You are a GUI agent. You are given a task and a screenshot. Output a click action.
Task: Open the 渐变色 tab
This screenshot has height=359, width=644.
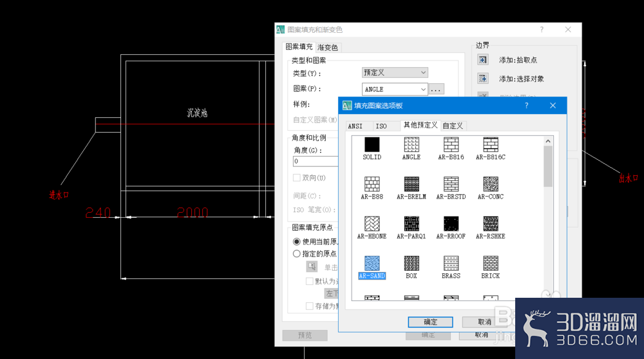(328, 48)
